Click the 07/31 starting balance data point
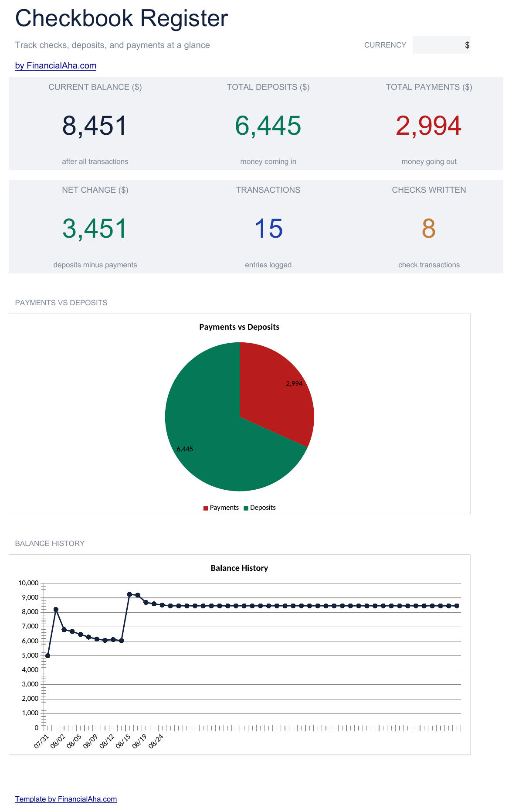This screenshot has width=512, height=812. coord(47,655)
